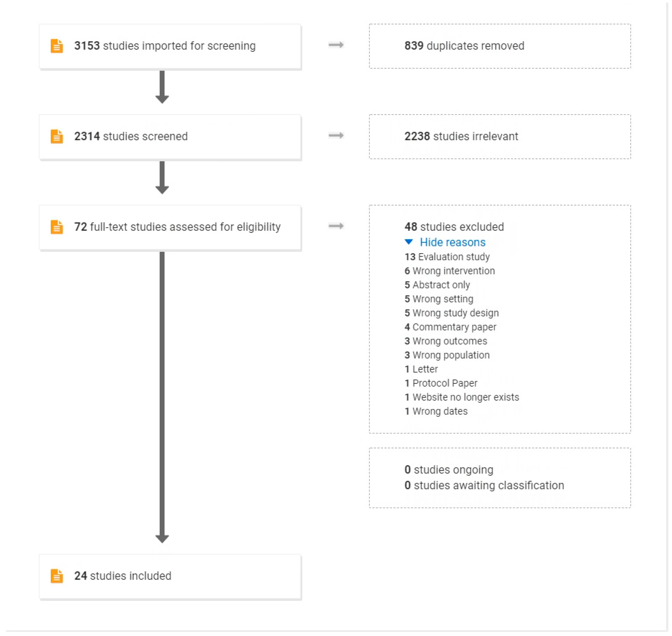Click the 48 studies excluded heading
672x636 pixels.
click(454, 227)
